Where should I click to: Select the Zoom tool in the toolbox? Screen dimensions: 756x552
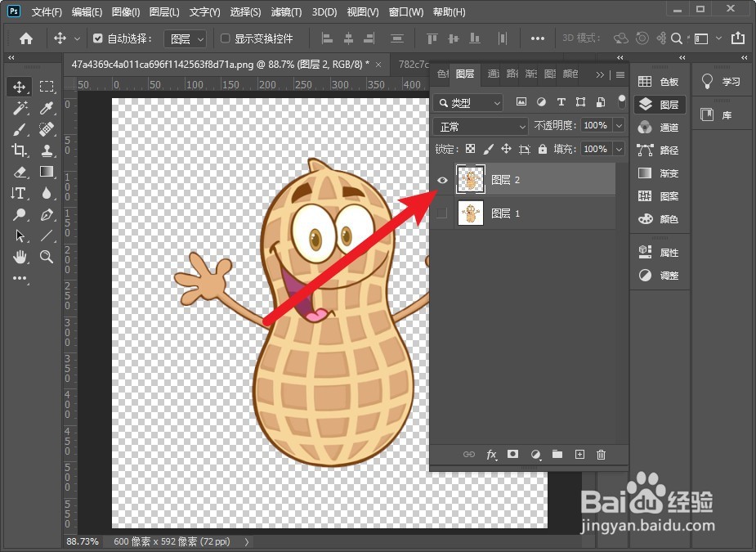click(47, 257)
